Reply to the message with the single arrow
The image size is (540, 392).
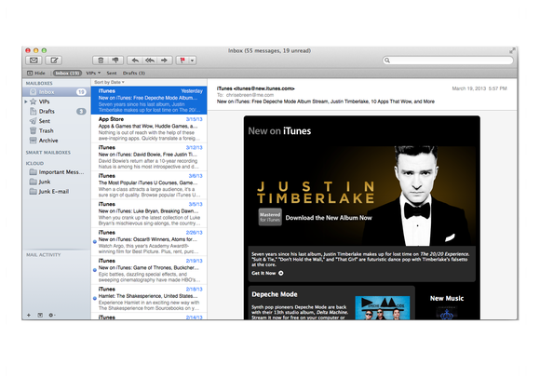(x=135, y=61)
